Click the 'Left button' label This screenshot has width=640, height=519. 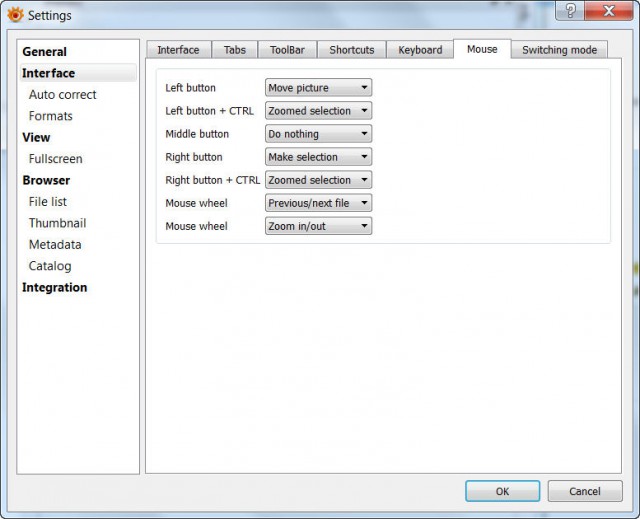click(190, 88)
